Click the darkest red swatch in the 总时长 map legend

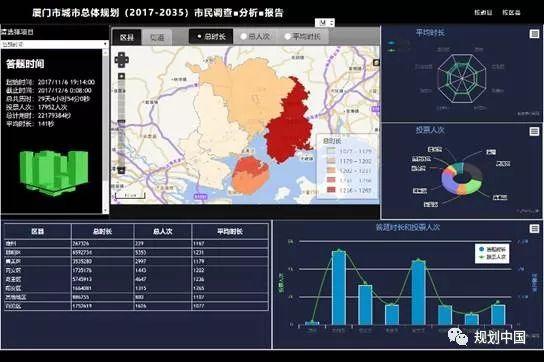click(x=332, y=190)
